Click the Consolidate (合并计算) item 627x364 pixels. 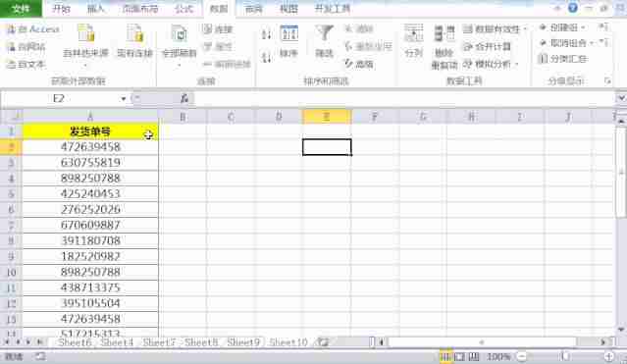click(x=487, y=46)
